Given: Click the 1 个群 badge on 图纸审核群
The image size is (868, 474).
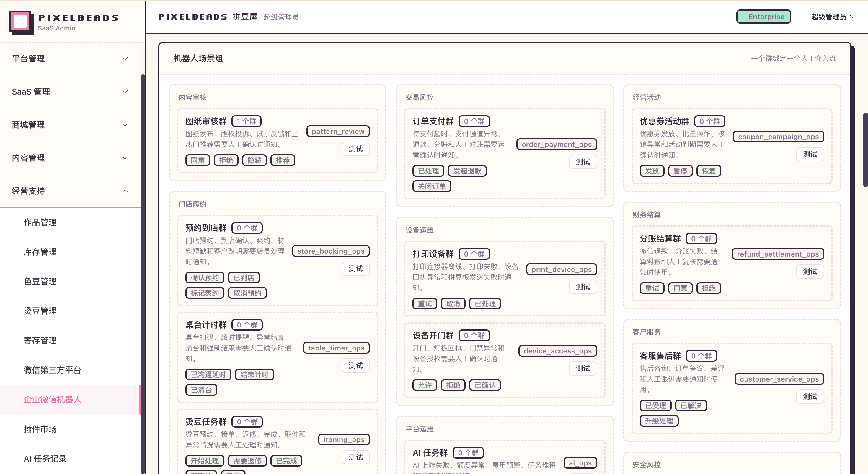Looking at the screenshot, I should (247, 121).
